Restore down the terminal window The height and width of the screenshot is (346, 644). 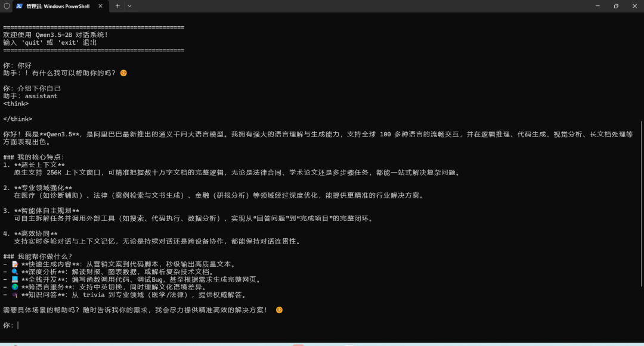tap(616, 6)
